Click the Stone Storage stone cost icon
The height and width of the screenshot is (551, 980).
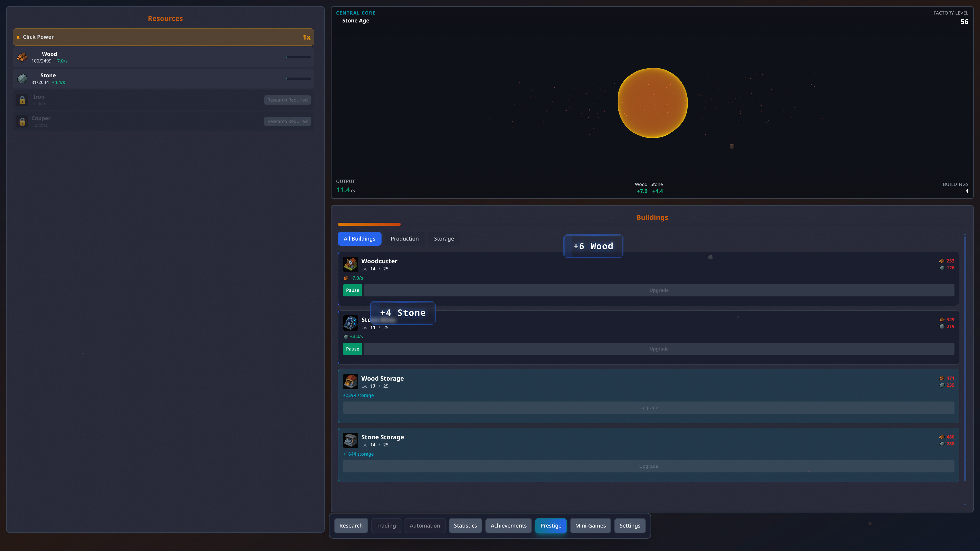[941, 444]
